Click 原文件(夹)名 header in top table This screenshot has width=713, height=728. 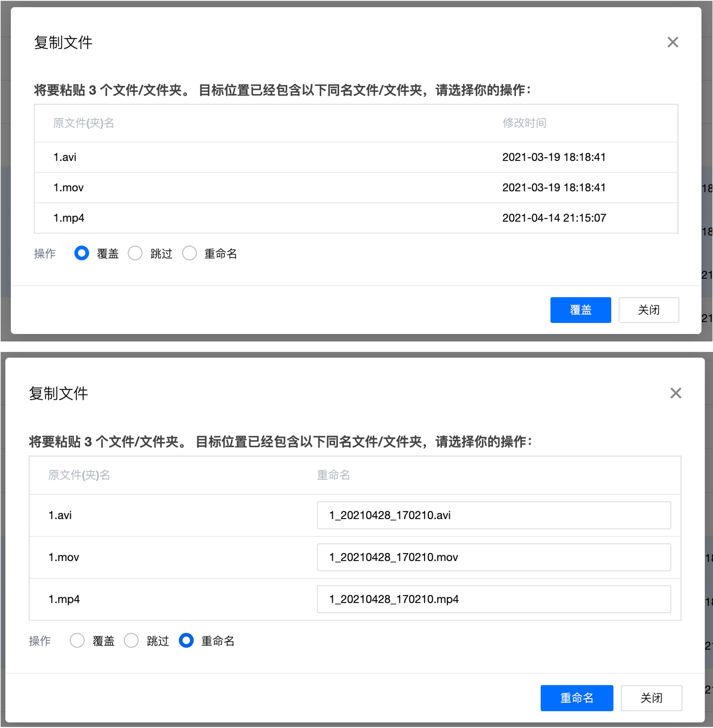click(x=84, y=123)
